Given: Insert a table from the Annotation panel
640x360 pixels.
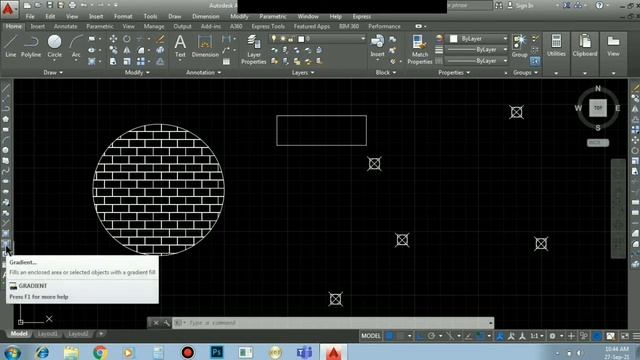Looking at the screenshot, I should click(226, 62).
